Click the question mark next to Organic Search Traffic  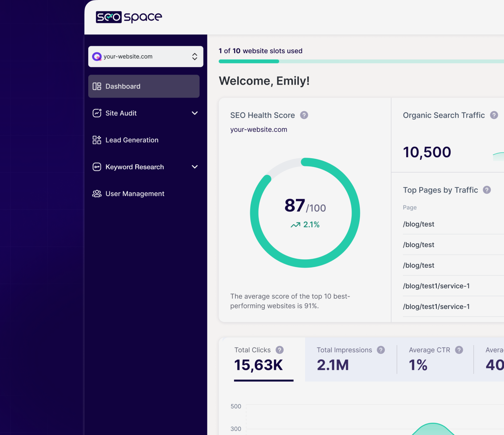click(494, 115)
